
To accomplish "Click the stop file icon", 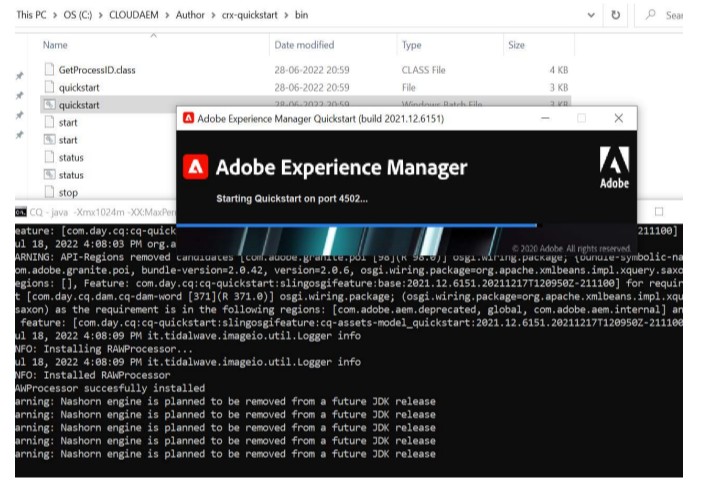I will point(49,192).
